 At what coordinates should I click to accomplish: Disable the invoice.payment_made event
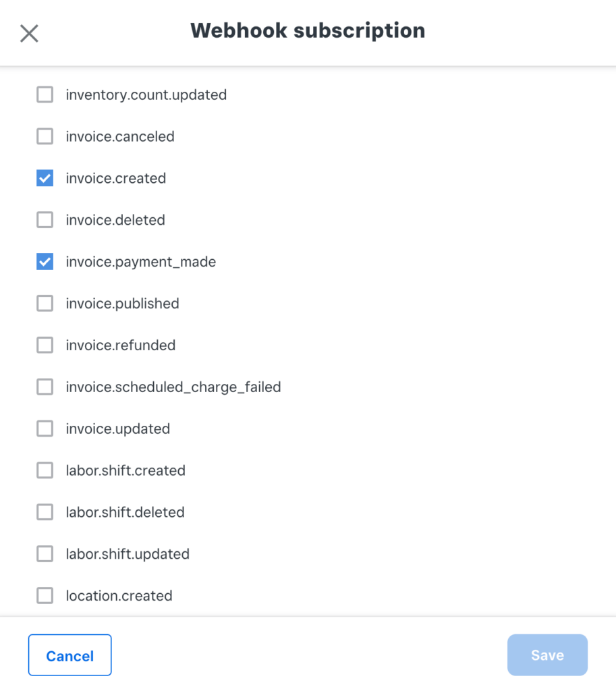click(x=45, y=261)
